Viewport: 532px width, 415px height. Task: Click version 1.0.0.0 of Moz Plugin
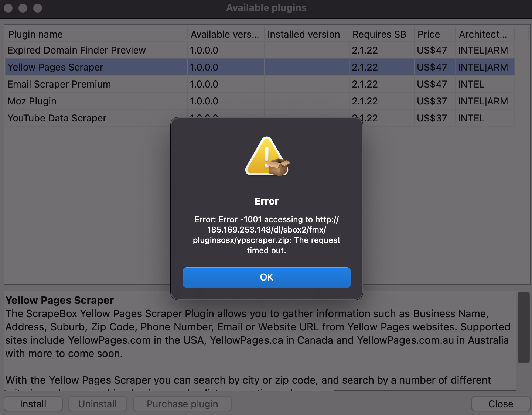tap(204, 101)
